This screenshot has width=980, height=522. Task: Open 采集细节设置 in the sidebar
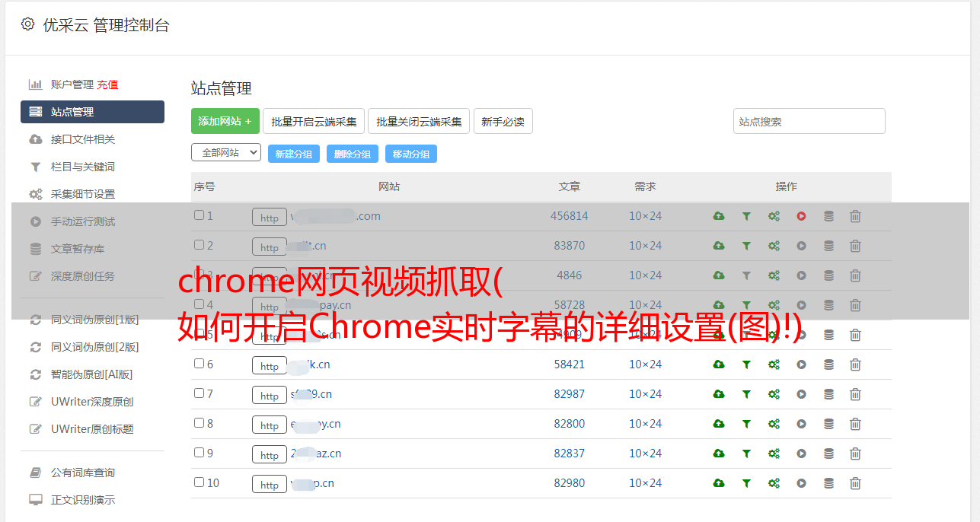(83, 194)
